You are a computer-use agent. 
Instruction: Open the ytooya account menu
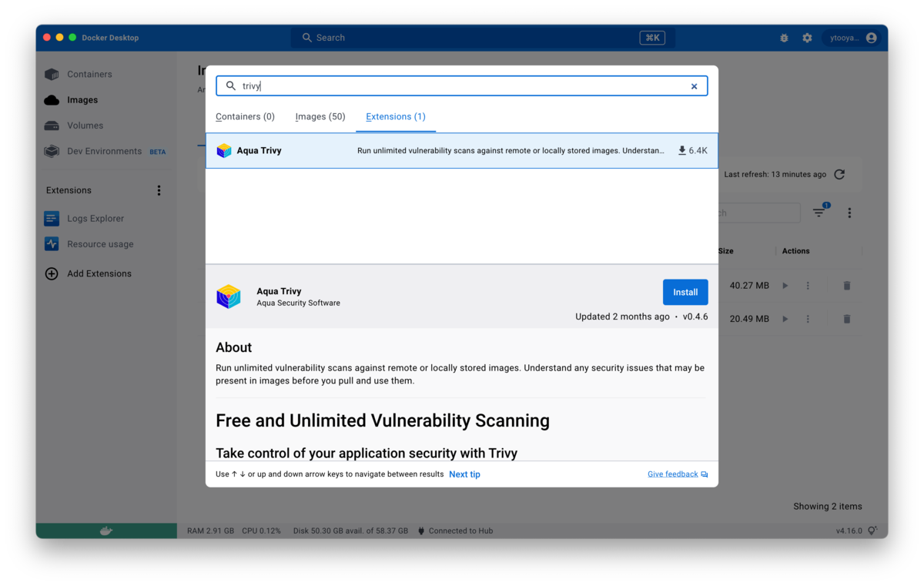851,38
